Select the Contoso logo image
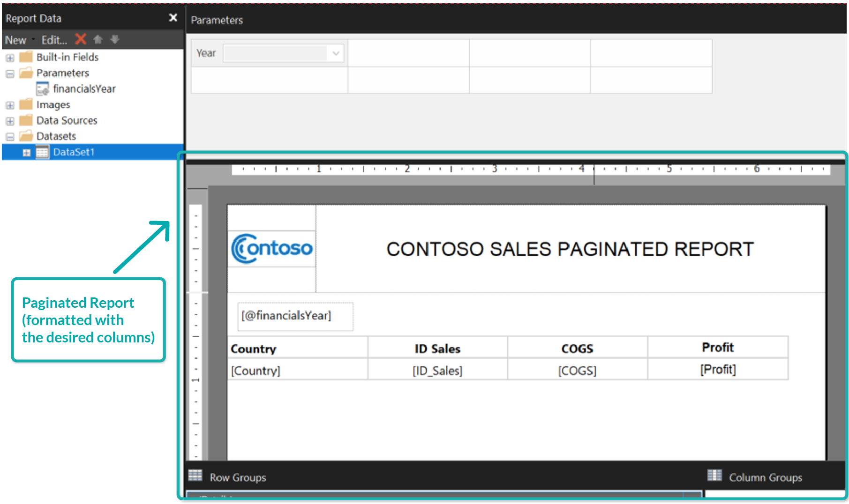 click(272, 249)
